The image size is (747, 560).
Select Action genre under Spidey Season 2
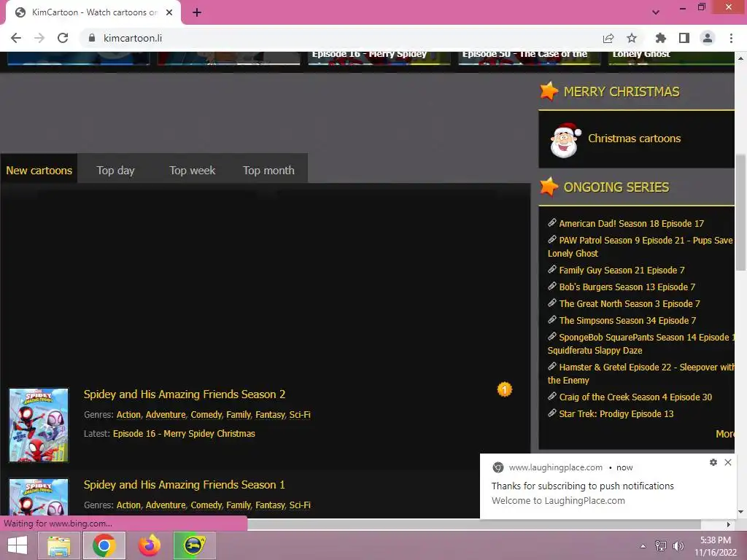click(x=128, y=414)
